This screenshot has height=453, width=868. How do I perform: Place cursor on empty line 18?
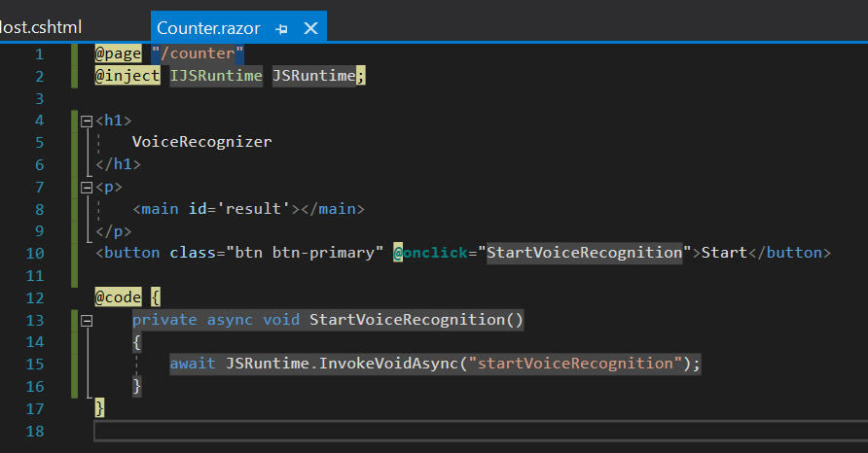(481, 431)
